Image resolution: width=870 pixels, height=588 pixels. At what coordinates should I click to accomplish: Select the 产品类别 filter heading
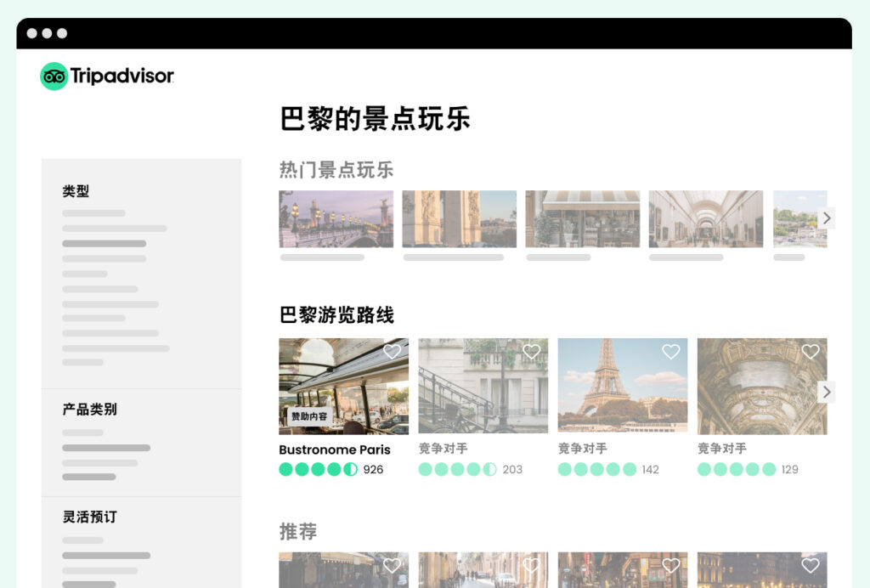(89, 410)
